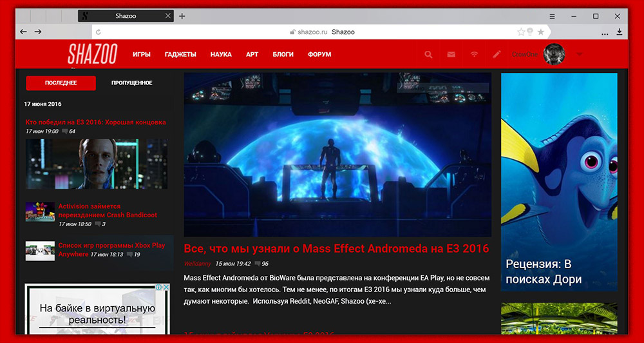Image resolution: width=644 pixels, height=343 pixels.
Task: Open the Activision Crash Bandicoot article link
Action: point(108,211)
